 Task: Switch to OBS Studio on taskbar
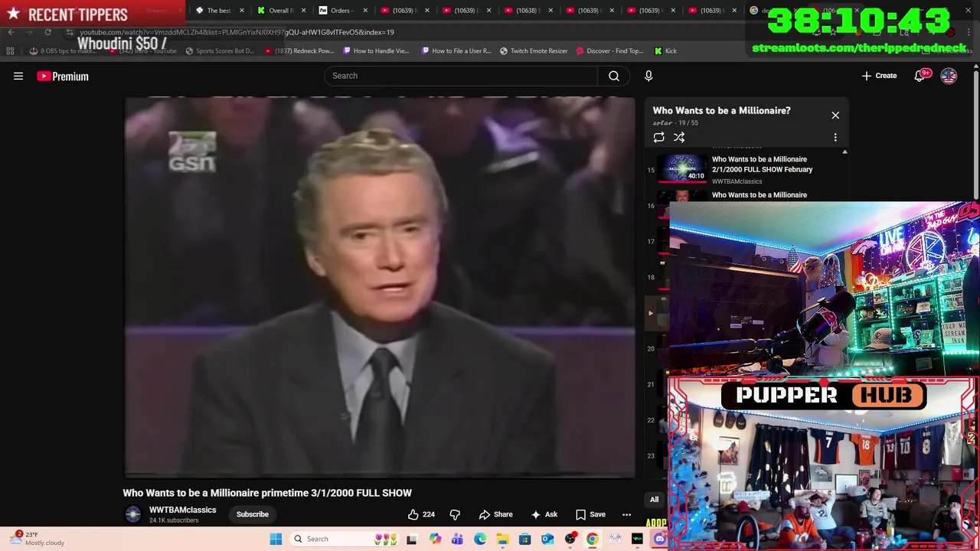click(x=570, y=540)
